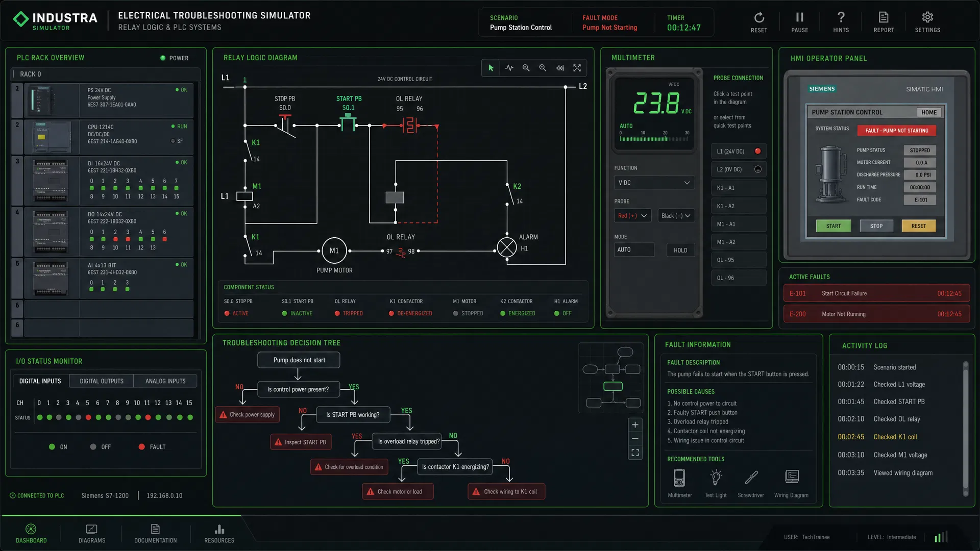Screen dimensions: 980x551
Task: Click the magnifier icon beside the waveform tool
Action: [526, 68]
